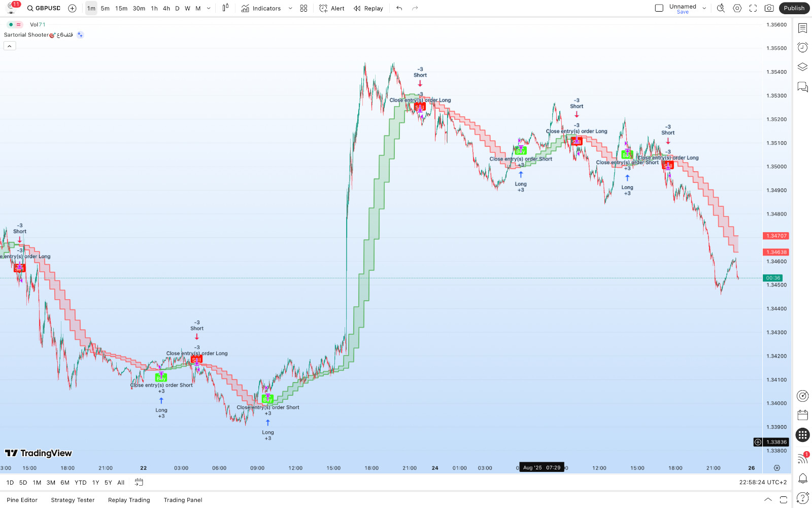Select the 1m timeframe
This screenshot has height=508, width=812.
[x=91, y=8]
